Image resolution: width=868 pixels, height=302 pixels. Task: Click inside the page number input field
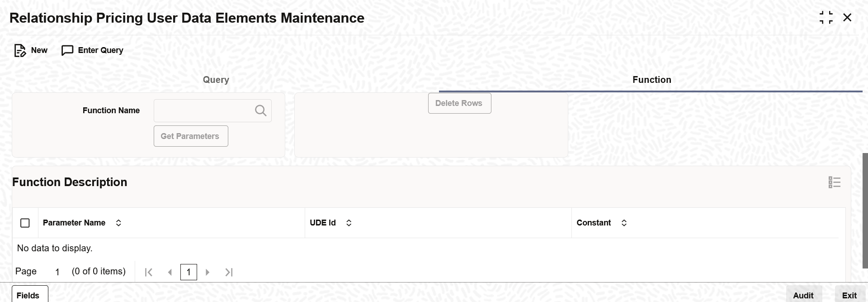tap(189, 272)
